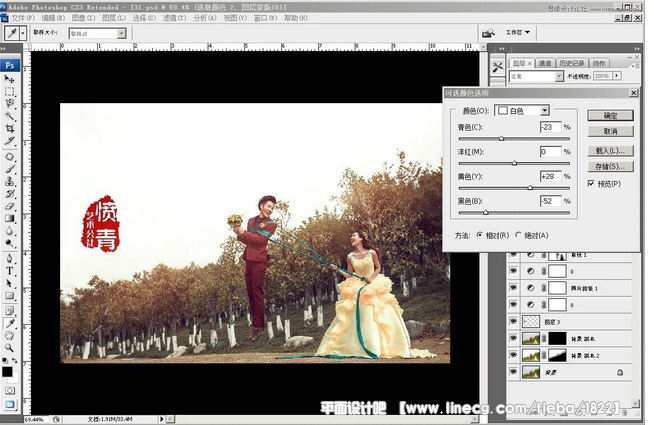Screen dimensions: 654x425
Task: Open the 文件(F) menu
Action: tap(23, 18)
